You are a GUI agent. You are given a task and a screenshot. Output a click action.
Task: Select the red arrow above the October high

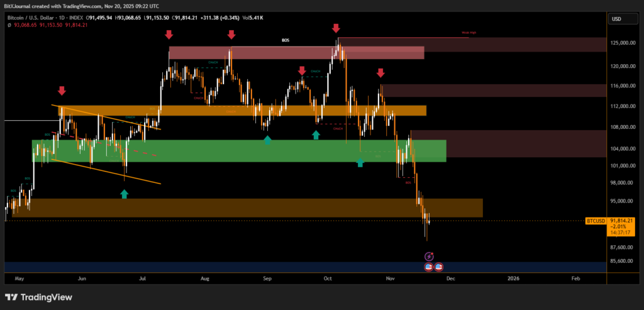point(336,28)
